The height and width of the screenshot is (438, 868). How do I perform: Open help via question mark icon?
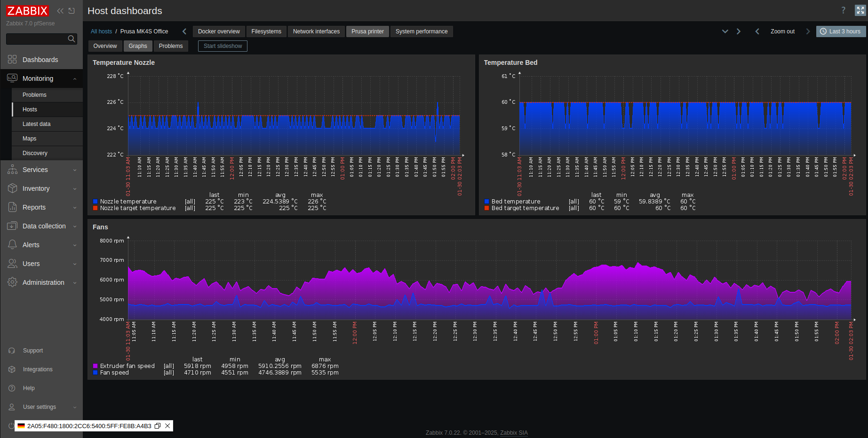pyautogui.click(x=843, y=10)
